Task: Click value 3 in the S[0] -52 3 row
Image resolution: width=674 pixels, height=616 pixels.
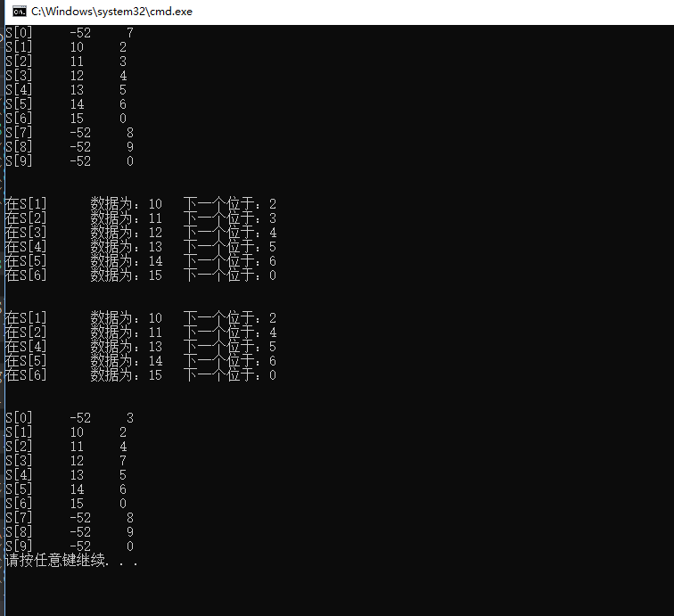Action: (130, 418)
